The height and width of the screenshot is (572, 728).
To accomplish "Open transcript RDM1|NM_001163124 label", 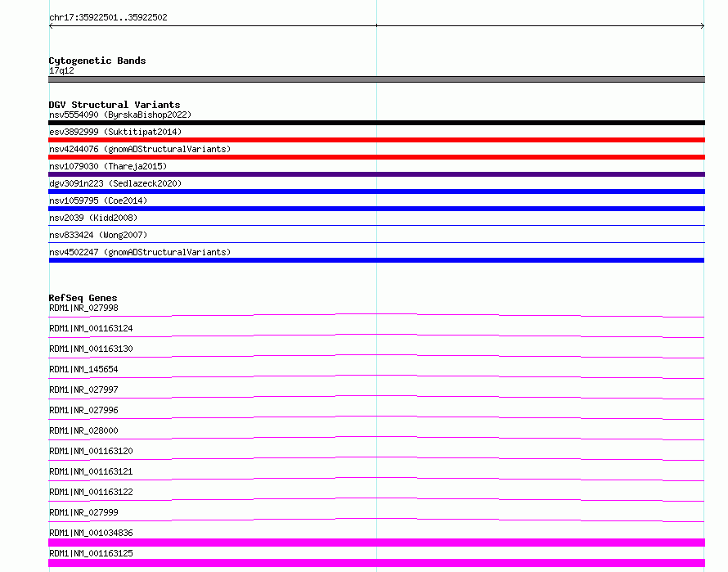I will click(91, 328).
